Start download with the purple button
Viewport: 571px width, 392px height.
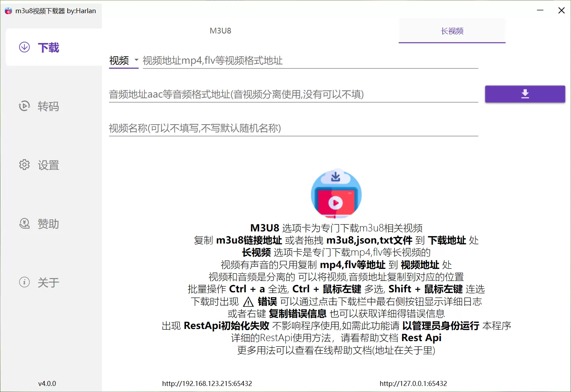point(525,94)
